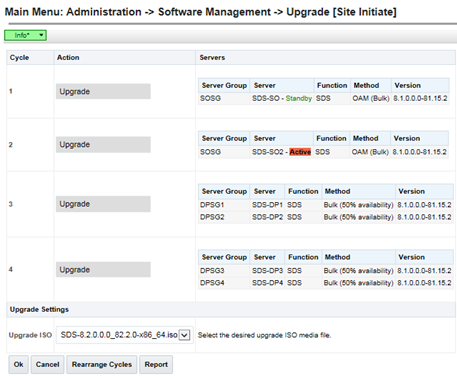Select Upgrade action for cycle 2

click(103, 144)
